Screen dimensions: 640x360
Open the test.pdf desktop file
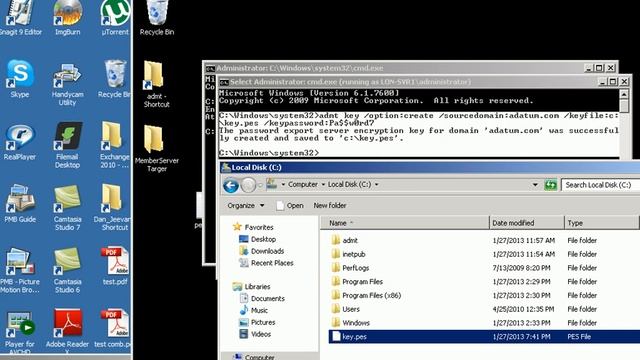[x=115, y=266]
